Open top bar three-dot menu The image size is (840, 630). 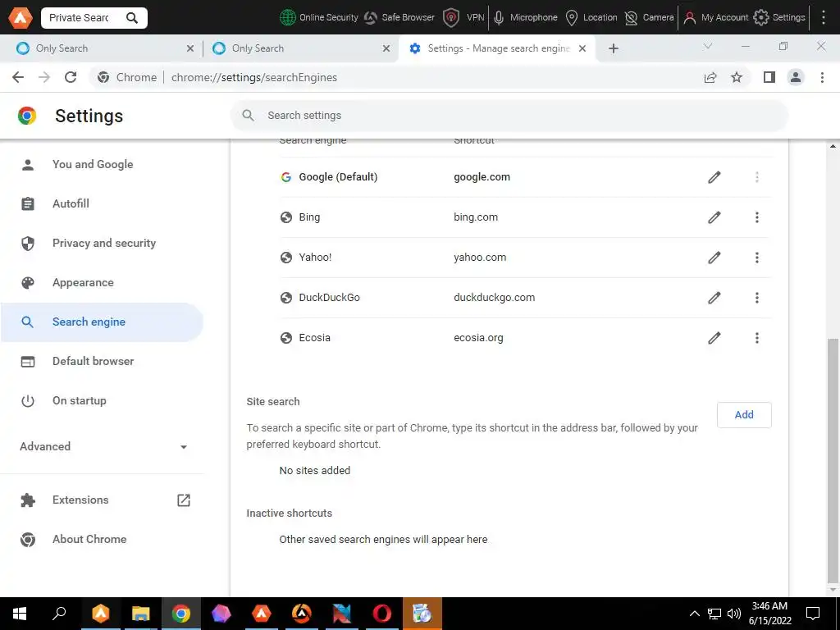tap(824, 18)
